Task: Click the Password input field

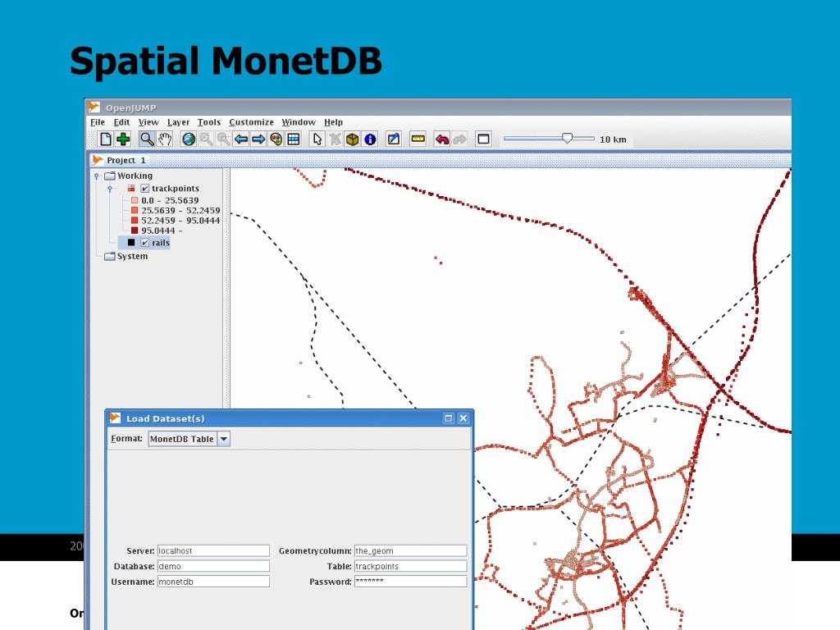Action: pyautogui.click(x=410, y=582)
